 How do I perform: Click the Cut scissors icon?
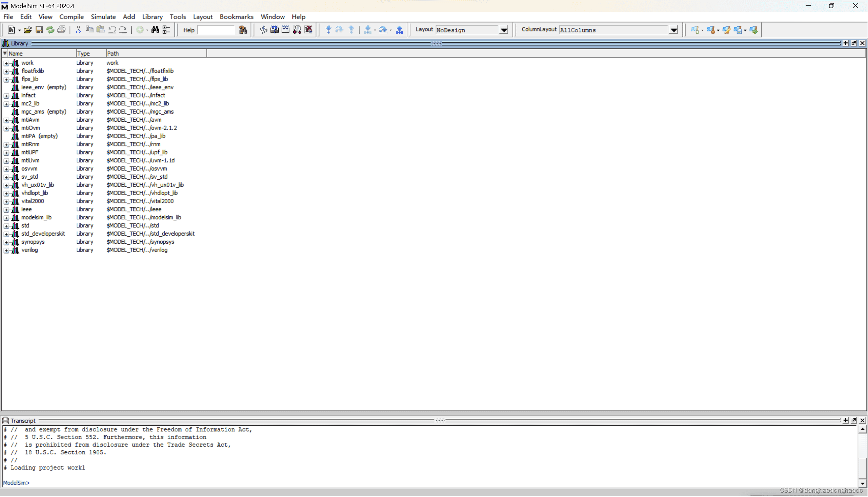point(78,30)
